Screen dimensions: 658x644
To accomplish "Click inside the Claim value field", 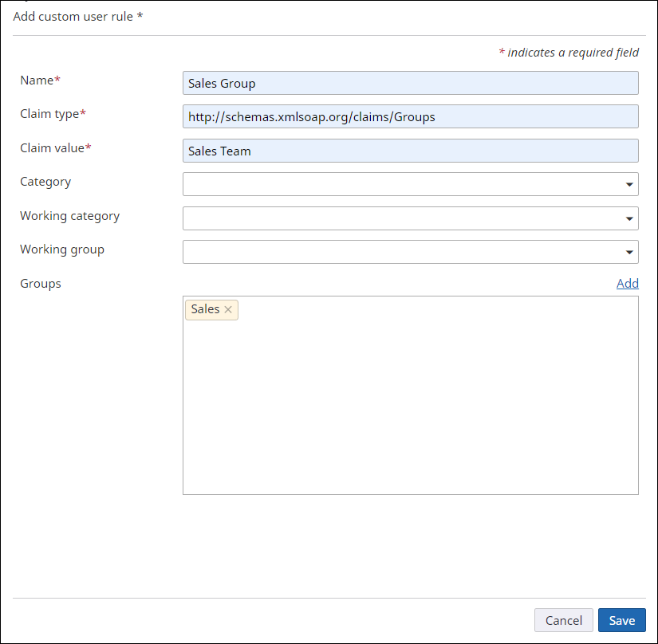I will pos(399,151).
